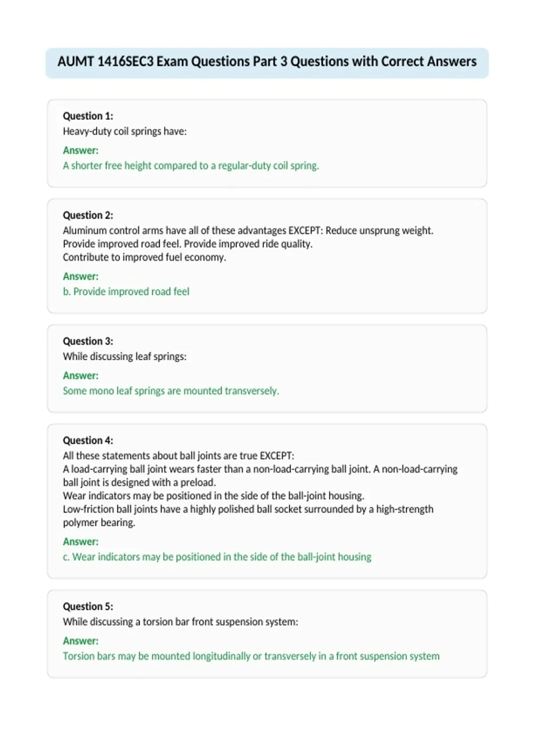Viewport: 534px width, 756px height.
Task: Click 'Contribute to improved fuel economy' line
Action: pos(145,257)
